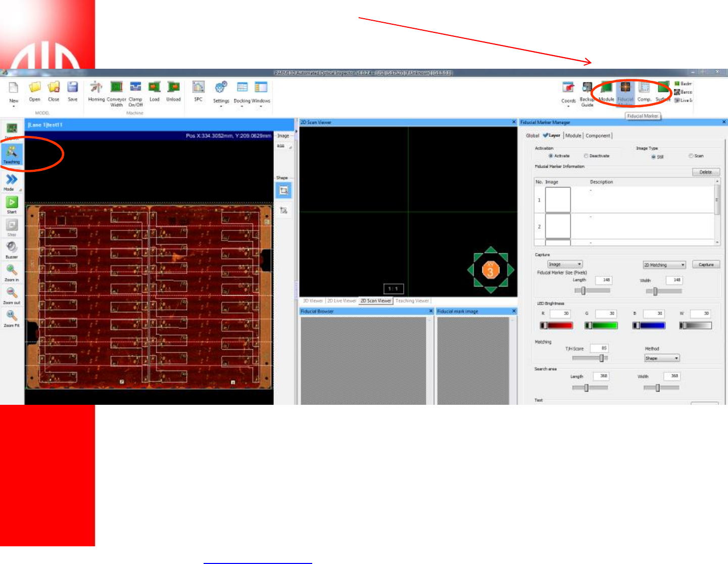Click the Fiducial Marker ribbon icon
Screen dimensions: 728x564
pyautogui.click(x=625, y=89)
